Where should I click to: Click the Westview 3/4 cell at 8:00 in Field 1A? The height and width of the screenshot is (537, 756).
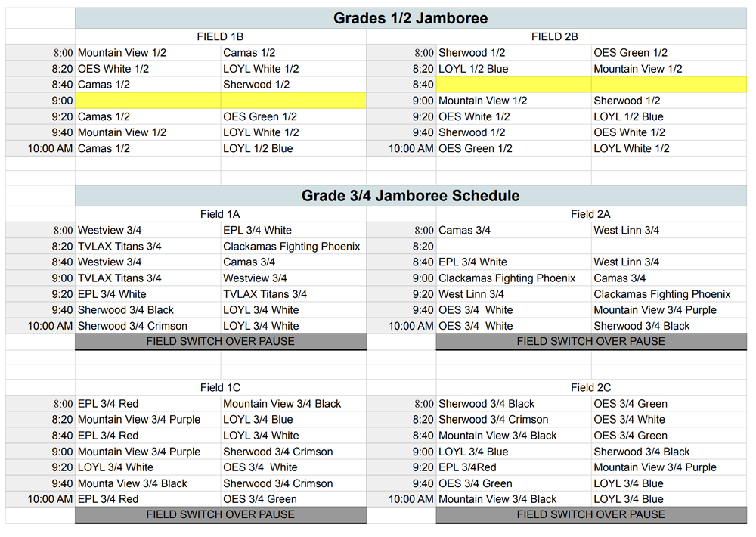110,231
